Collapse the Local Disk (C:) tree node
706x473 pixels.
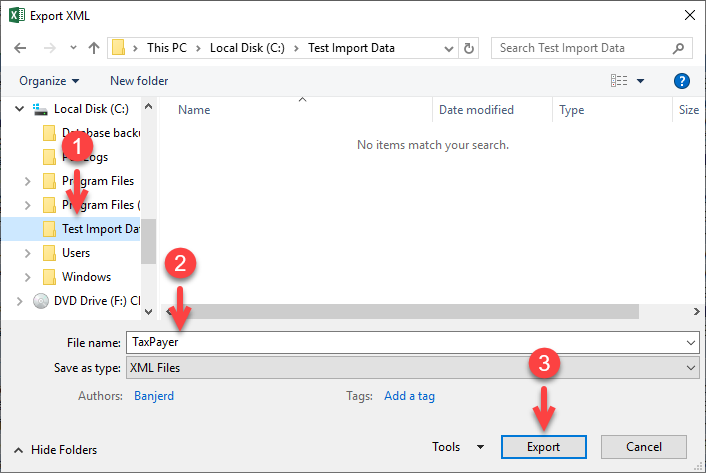click(x=19, y=108)
